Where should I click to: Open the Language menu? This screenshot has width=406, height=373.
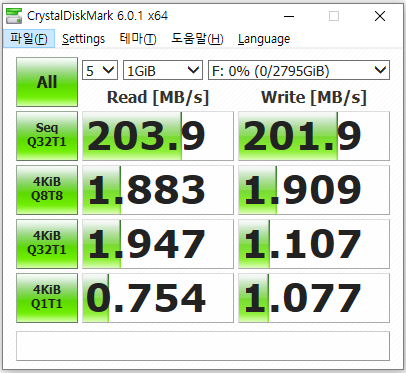pyautogui.click(x=264, y=39)
